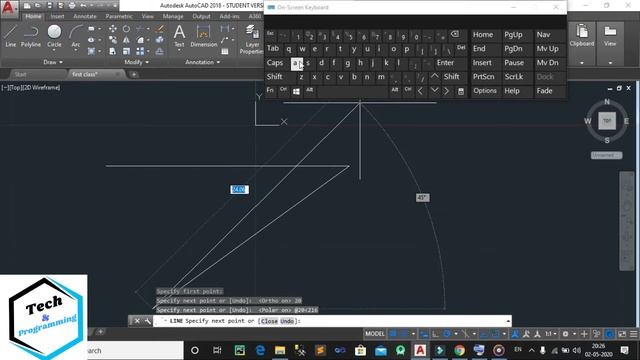The width and height of the screenshot is (640, 360).
Task: Add new drawing tab with plus button
Action: pos(133,74)
